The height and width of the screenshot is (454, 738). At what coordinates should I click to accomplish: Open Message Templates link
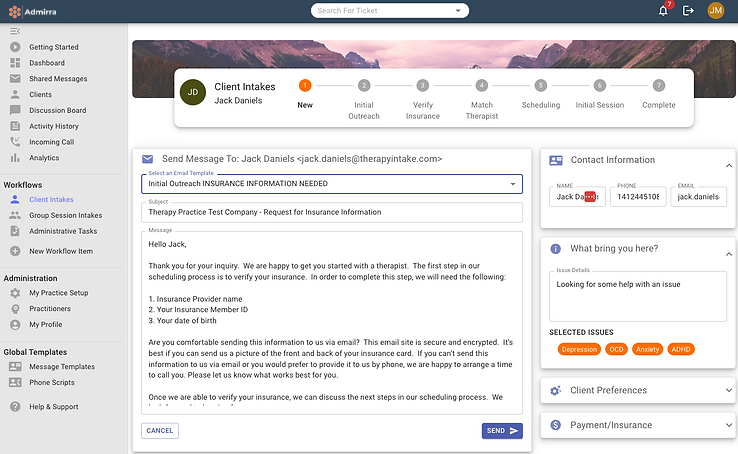(62, 366)
